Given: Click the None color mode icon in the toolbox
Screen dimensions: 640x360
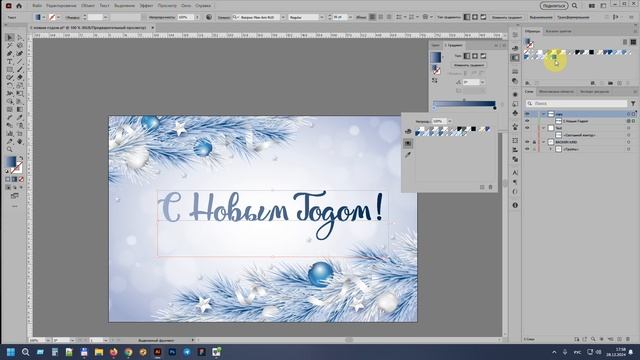Looking at the screenshot, I should pos(21,179).
